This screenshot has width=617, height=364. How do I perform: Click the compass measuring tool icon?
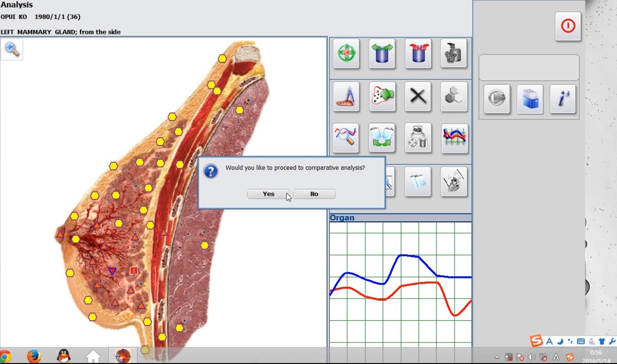coord(346,97)
